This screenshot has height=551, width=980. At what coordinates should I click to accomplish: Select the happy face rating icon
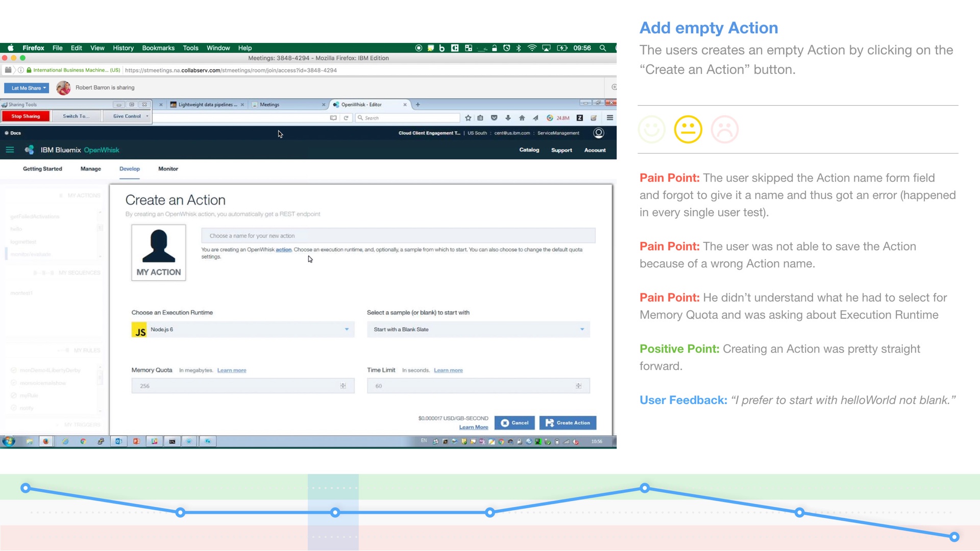[x=652, y=130]
